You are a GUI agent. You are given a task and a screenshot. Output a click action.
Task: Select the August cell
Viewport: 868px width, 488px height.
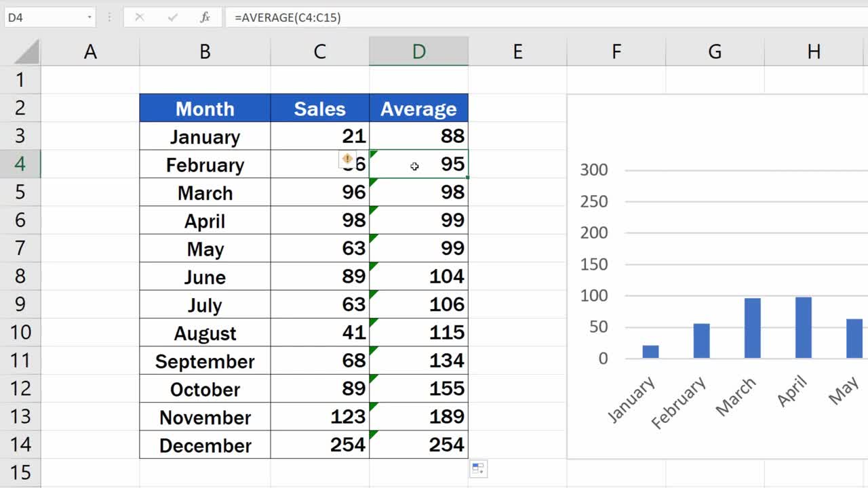tap(205, 333)
